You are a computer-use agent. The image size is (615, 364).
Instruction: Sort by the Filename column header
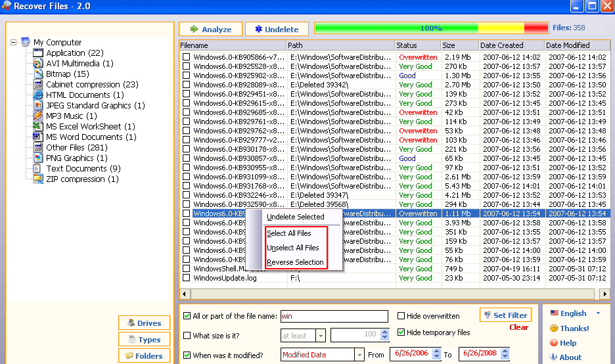click(233, 45)
